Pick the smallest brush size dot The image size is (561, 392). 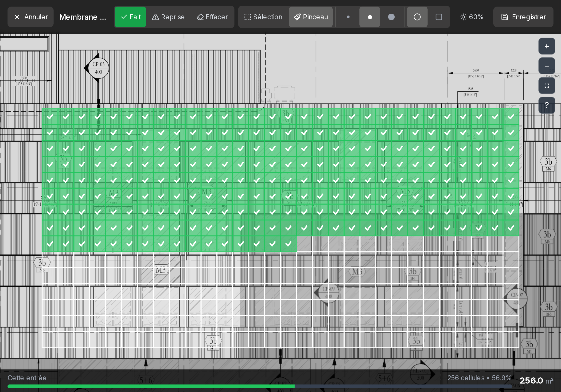click(348, 17)
